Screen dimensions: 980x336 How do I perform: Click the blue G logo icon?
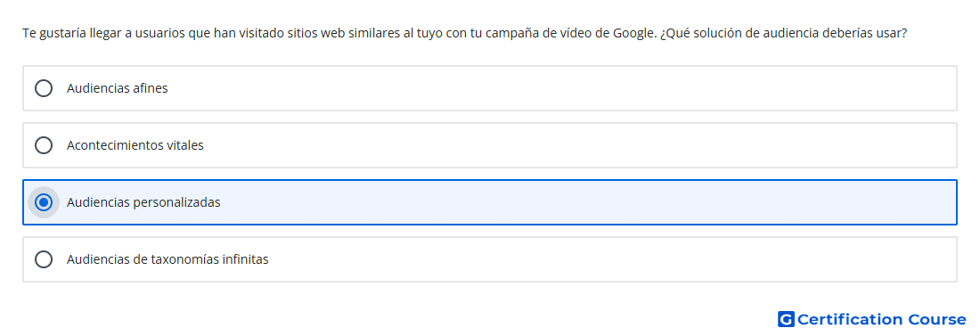[x=786, y=320]
